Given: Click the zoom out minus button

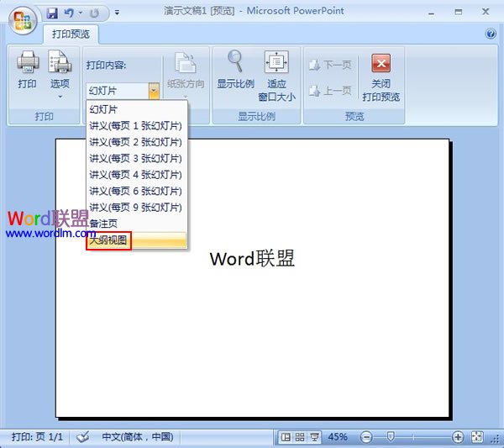Looking at the screenshot, I should point(366,437).
